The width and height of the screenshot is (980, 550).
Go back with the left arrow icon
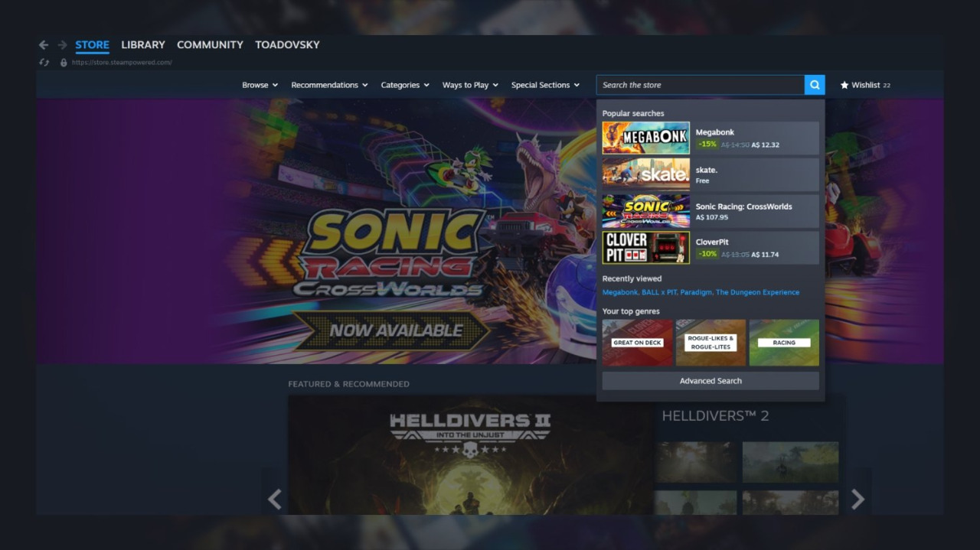click(x=44, y=45)
